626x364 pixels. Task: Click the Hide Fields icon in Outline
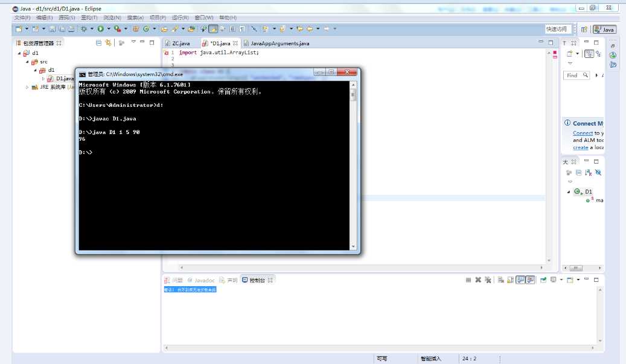(x=598, y=173)
